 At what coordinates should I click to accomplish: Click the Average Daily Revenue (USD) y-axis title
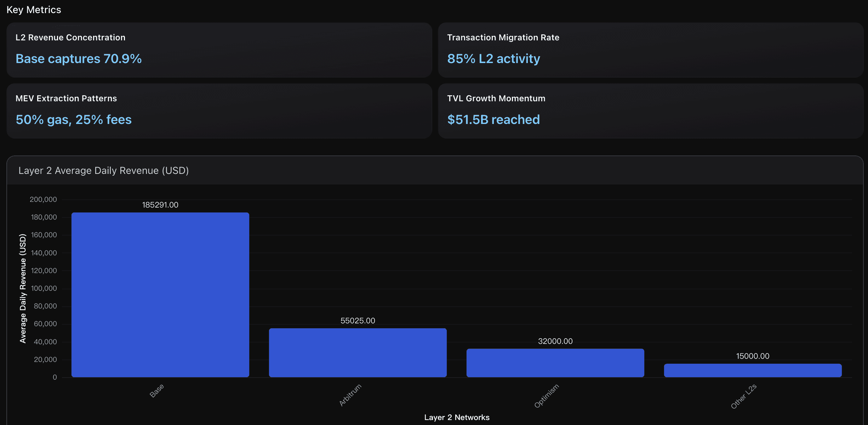pos(23,288)
